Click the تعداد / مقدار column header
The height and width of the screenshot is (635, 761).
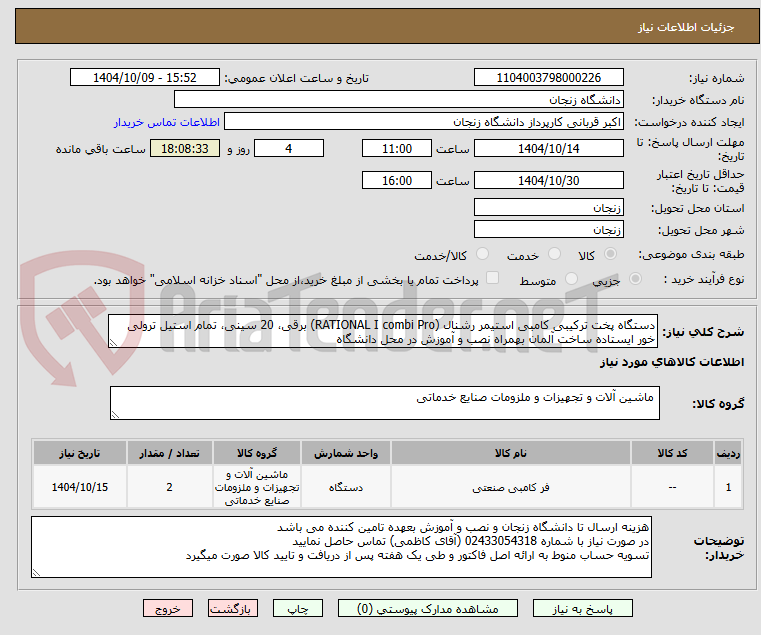[169, 453]
